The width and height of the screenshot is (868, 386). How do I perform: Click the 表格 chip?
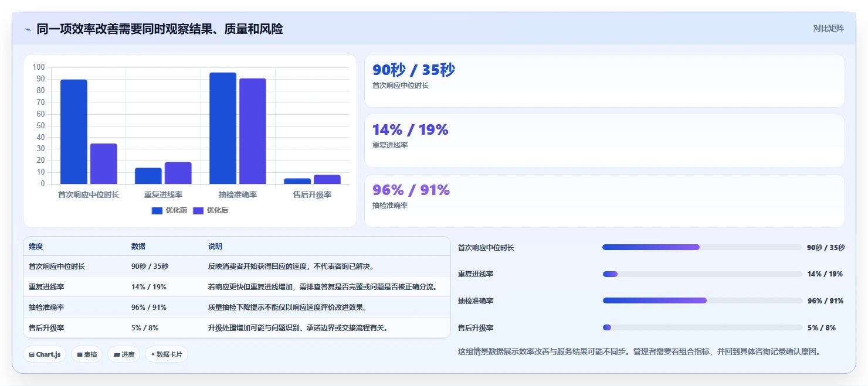point(87,354)
